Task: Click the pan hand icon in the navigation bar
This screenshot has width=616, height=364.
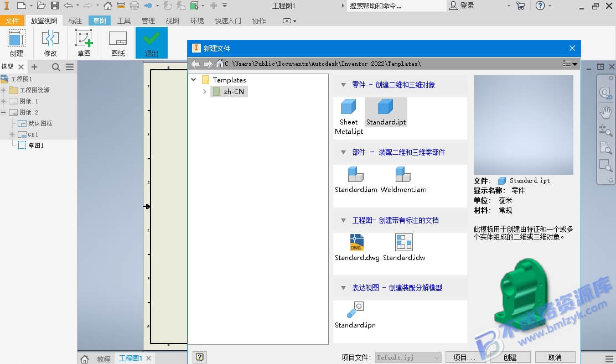Action: [605, 112]
